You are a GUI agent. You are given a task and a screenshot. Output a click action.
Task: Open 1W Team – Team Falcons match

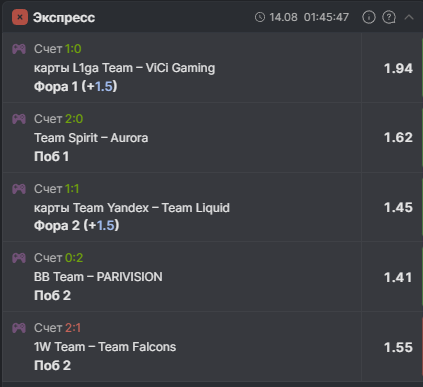pyautogui.click(x=105, y=347)
